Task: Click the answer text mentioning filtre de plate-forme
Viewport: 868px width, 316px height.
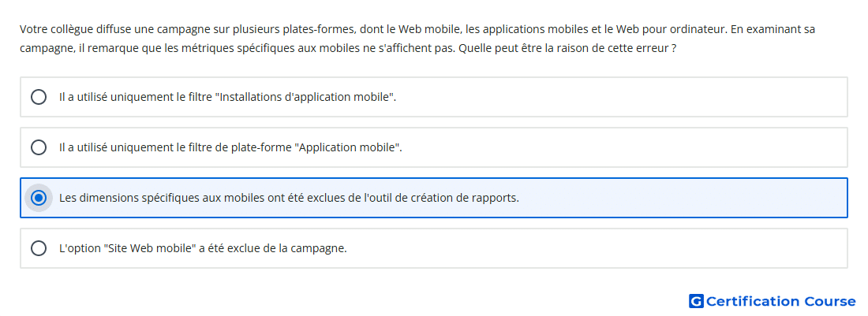Action: 230,147
